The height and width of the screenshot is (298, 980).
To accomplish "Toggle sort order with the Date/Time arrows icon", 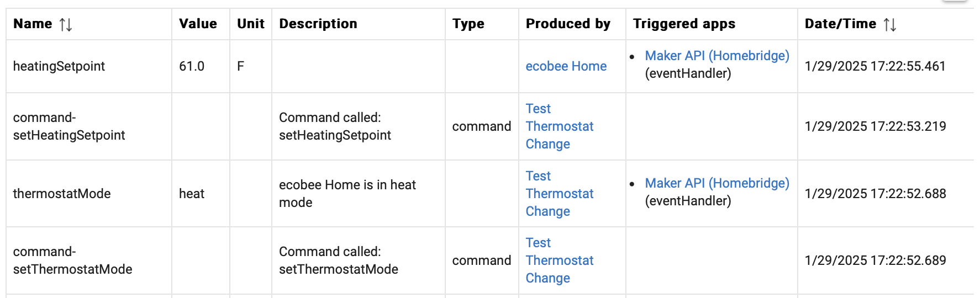I will (x=890, y=24).
